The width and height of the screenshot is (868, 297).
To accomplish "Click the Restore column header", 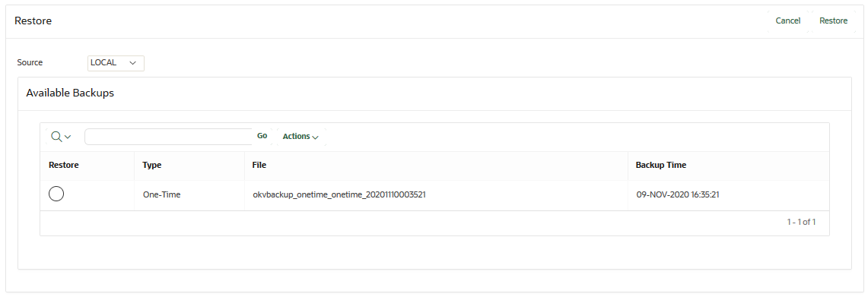I will (64, 165).
